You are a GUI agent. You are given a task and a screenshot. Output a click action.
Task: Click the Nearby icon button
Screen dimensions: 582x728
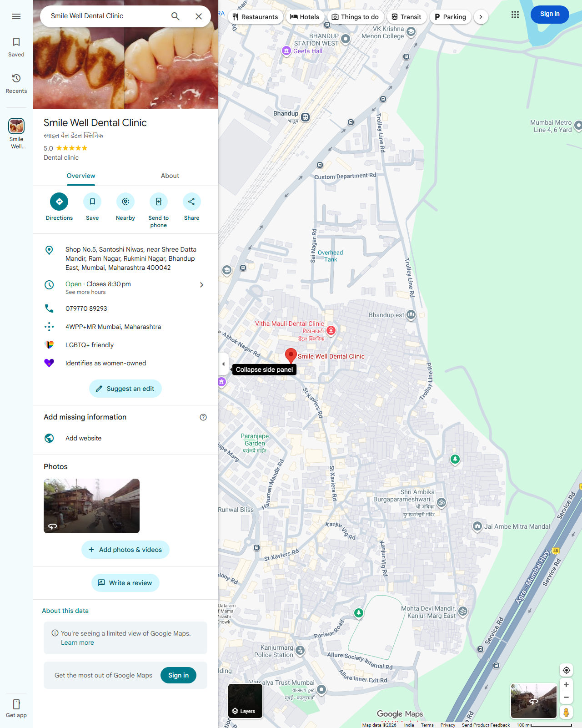coord(125,202)
